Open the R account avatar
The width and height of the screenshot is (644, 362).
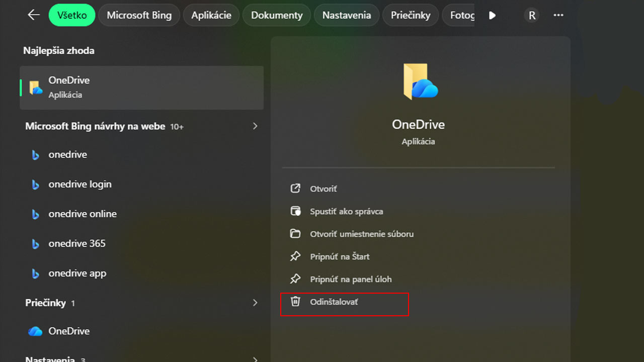point(532,16)
